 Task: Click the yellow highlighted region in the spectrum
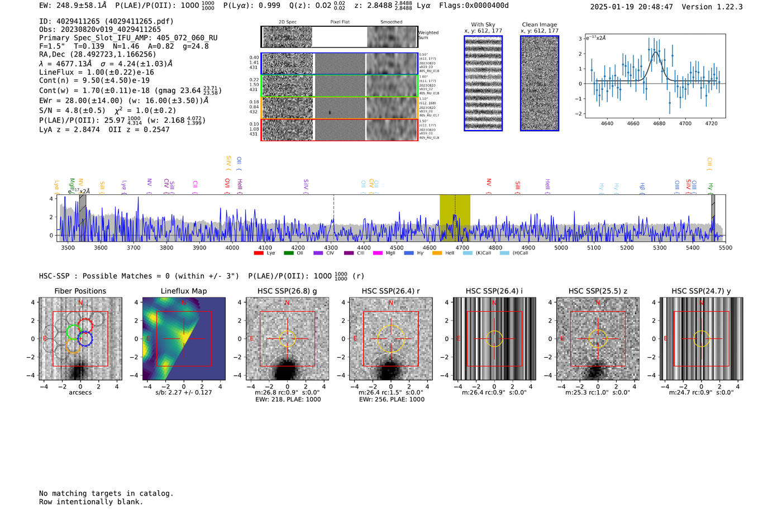click(x=455, y=218)
